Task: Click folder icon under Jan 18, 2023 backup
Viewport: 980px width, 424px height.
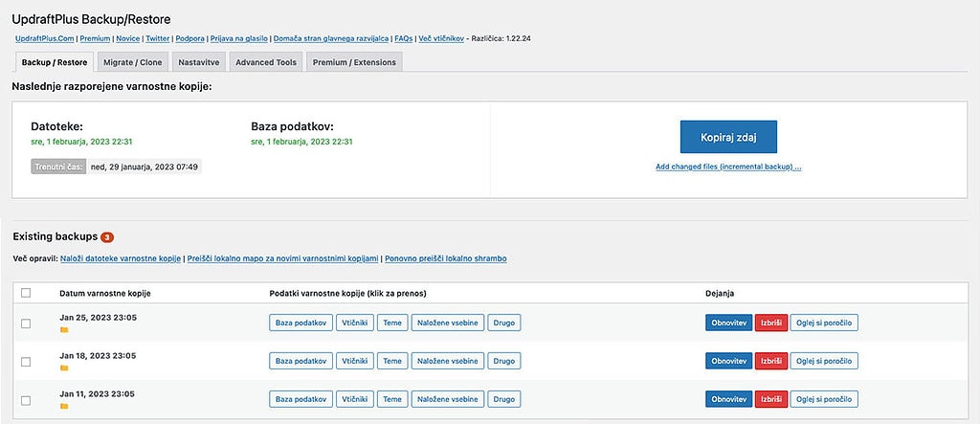Action: pyautogui.click(x=64, y=368)
